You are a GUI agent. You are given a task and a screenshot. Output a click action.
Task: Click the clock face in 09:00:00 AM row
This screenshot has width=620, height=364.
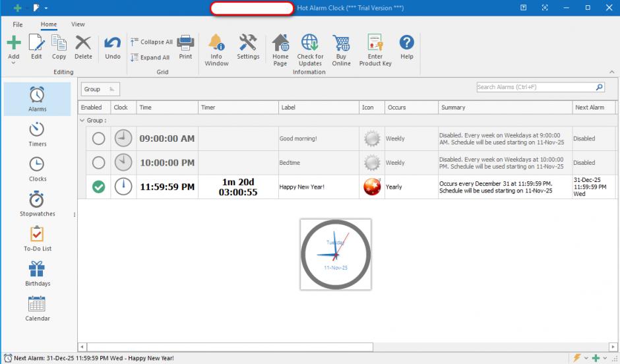(x=123, y=138)
